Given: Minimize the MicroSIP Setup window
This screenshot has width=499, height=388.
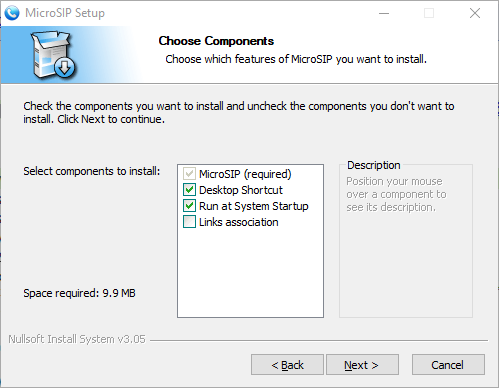Looking at the screenshot, I should coord(384,13).
